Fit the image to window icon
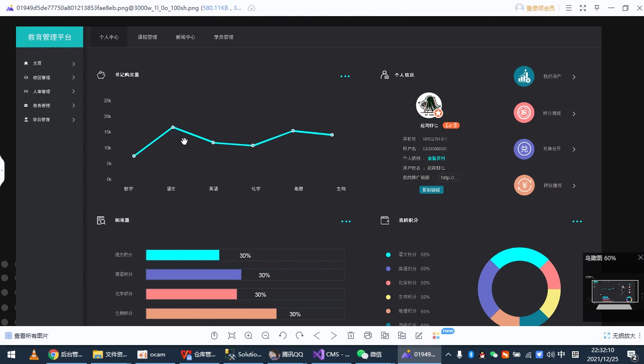This screenshot has width=644, height=364. coord(232,336)
